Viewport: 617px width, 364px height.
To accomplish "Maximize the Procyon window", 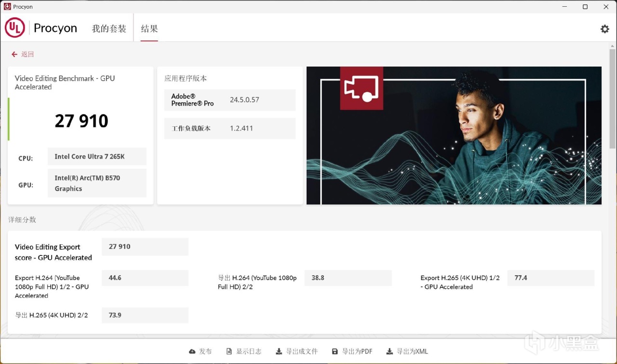I will (x=585, y=7).
